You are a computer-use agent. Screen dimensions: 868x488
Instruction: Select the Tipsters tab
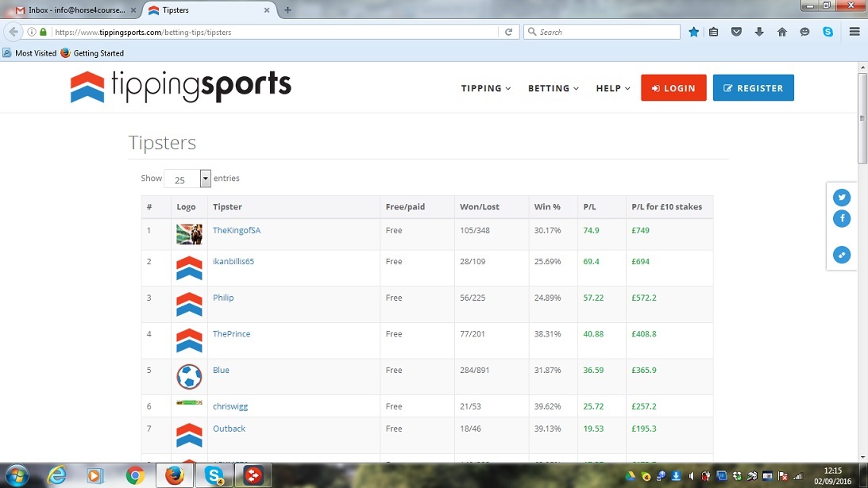(x=209, y=10)
